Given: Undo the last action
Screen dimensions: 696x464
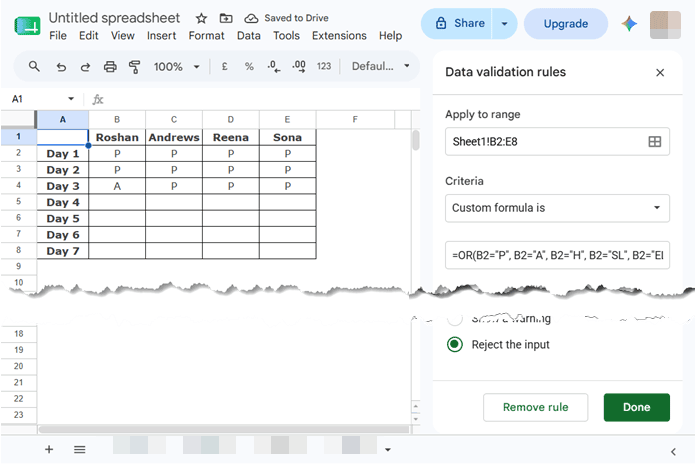Looking at the screenshot, I should point(61,67).
